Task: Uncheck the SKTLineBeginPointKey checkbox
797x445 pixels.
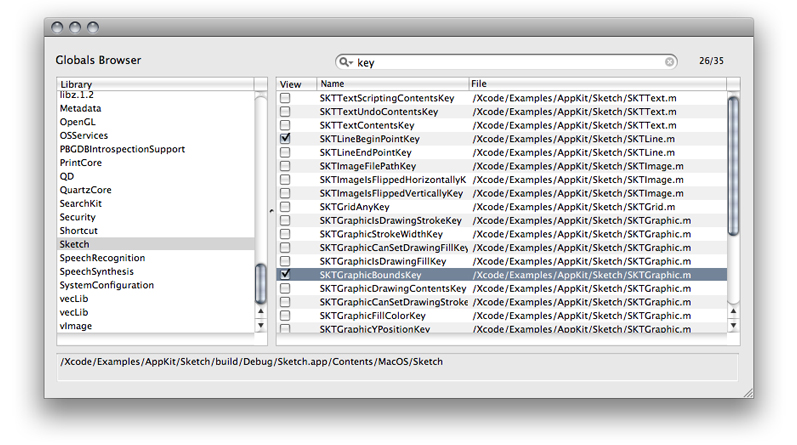Action: 286,139
